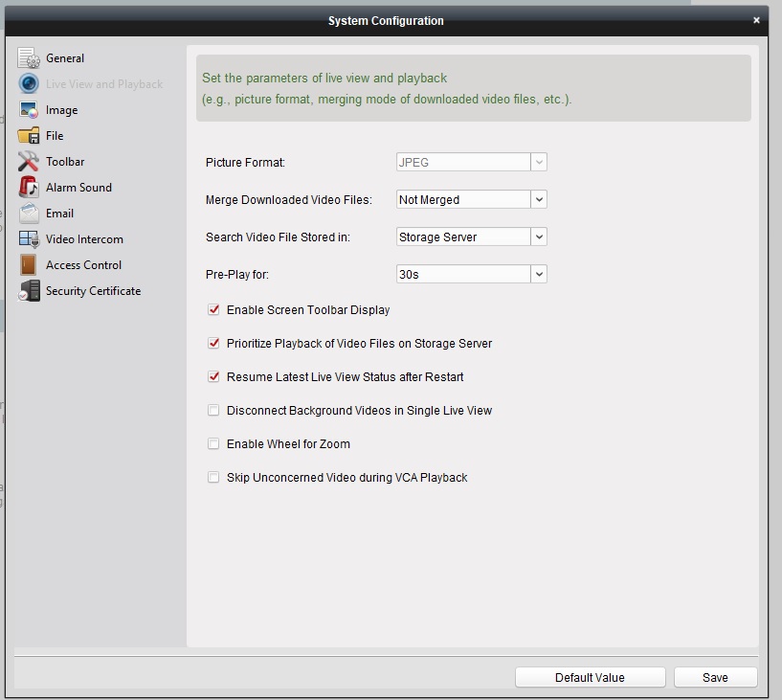Open Access Control door icon

29,265
